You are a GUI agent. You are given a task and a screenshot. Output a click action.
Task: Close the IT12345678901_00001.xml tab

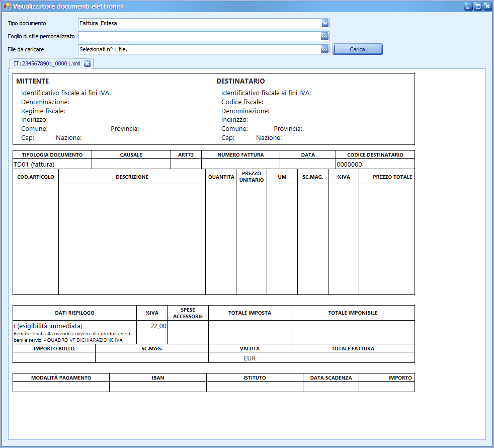(x=87, y=64)
